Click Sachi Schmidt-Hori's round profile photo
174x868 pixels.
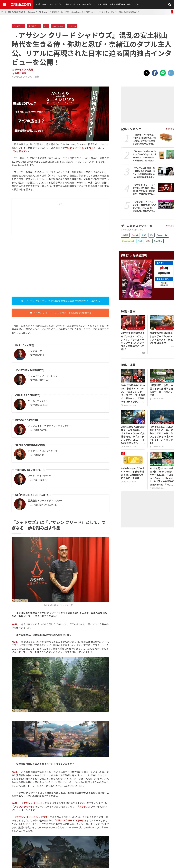point(20,454)
